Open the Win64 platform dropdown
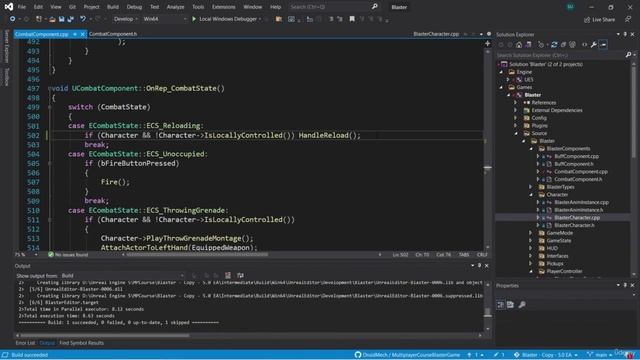The image size is (640, 360). [x=164, y=19]
